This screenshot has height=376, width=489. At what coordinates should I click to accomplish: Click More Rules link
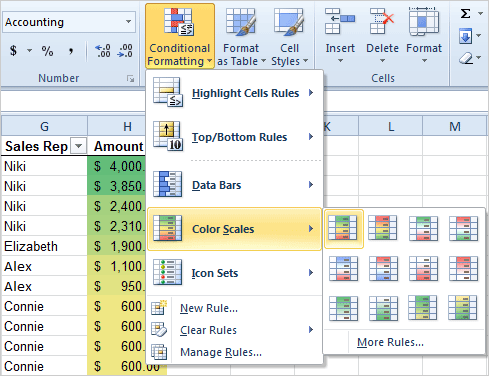pyautogui.click(x=390, y=342)
